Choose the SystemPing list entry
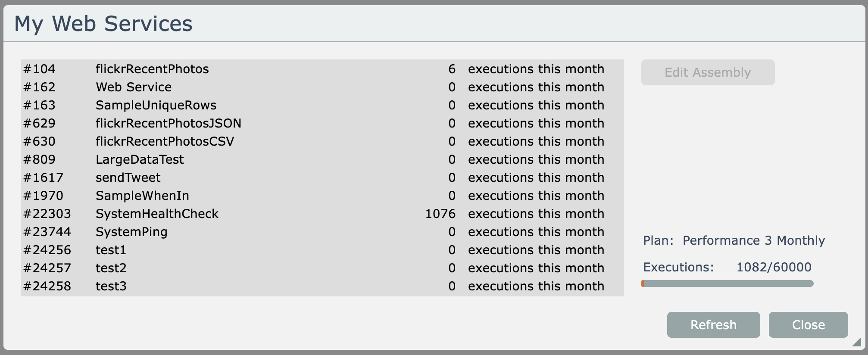Screen dimensions: 868x355 tap(131, 232)
